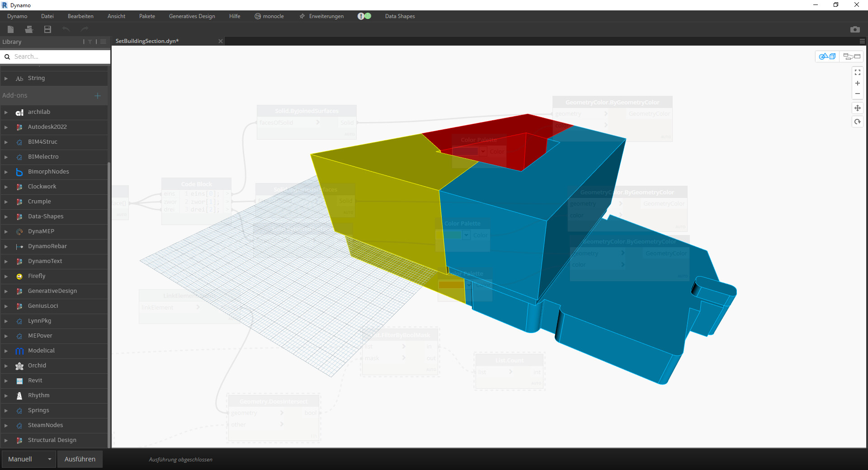Click the Rhythm package icon
This screenshot has height=470, width=868.
point(19,396)
